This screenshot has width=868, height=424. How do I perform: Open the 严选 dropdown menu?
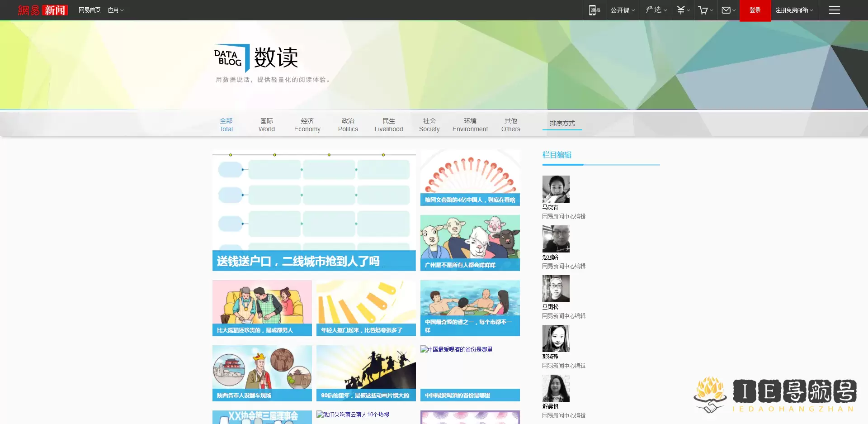pos(656,10)
